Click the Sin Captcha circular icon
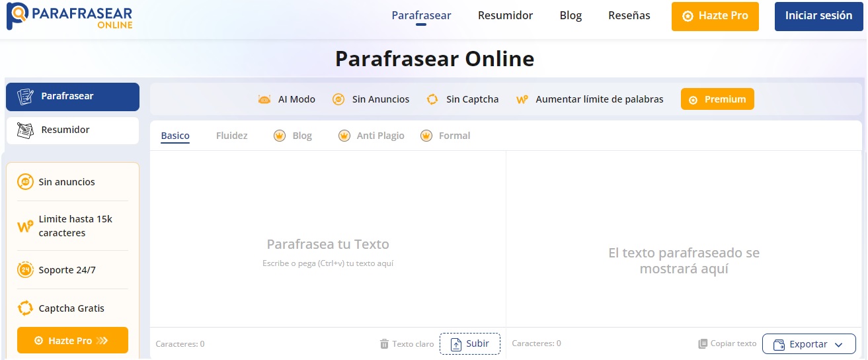 [x=432, y=99]
